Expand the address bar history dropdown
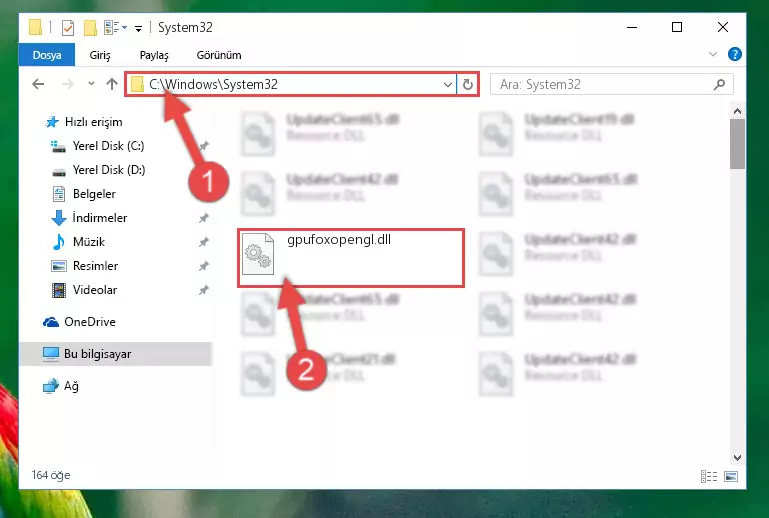The image size is (769, 518). 447,84
